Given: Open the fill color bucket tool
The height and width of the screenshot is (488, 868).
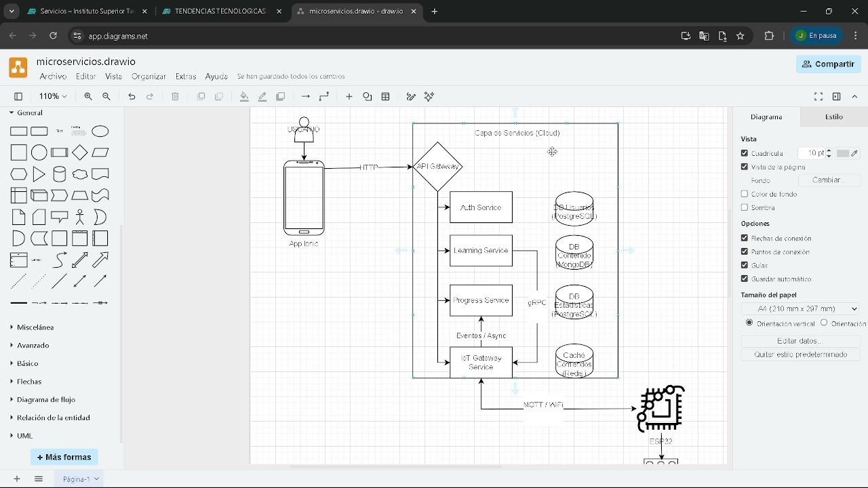Looking at the screenshot, I should click(x=244, y=97).
